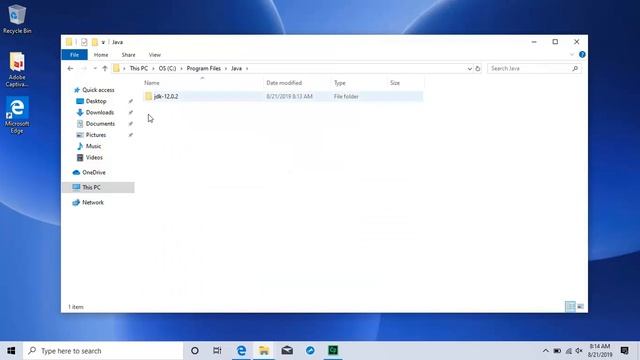Open Mail app from taskbar
Viewport: 640px width, 360px height.
[287, 351]
